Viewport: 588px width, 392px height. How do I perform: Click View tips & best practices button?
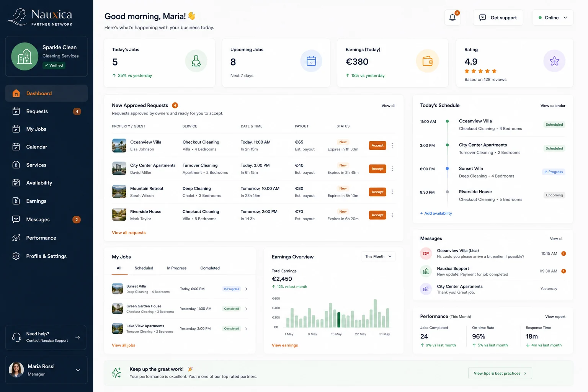pos(500,373)
